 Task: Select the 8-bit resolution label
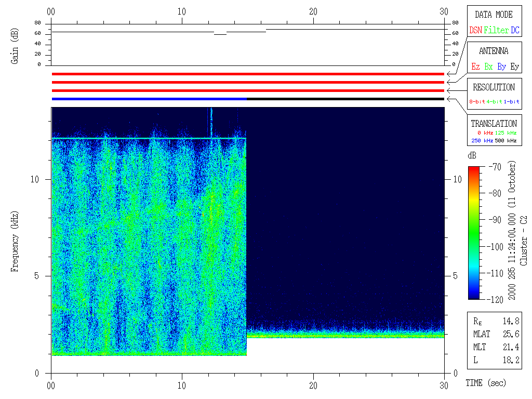(477, 102)
